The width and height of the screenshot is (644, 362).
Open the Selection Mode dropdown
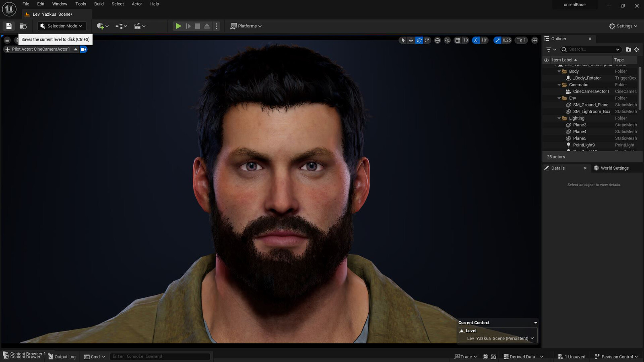pyautogui.click(x=62, y=26)
